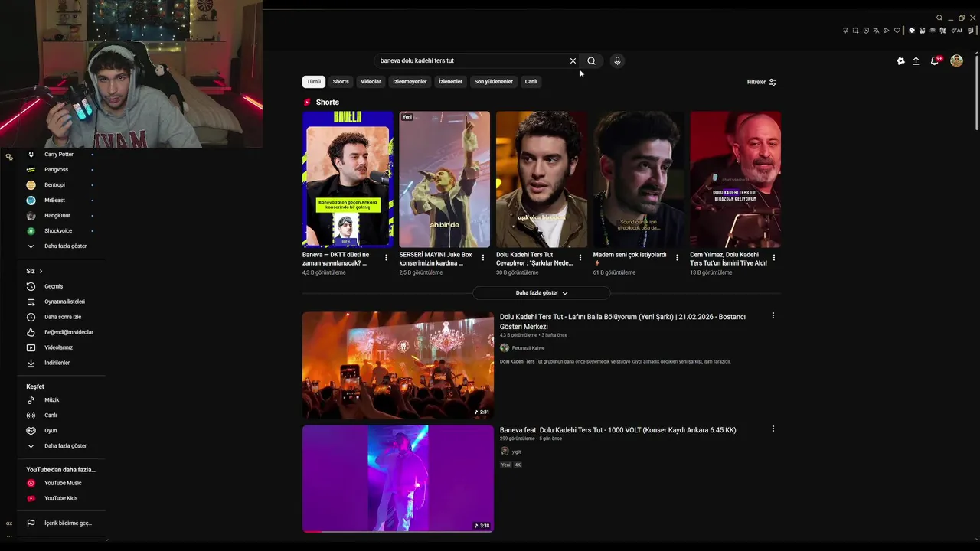Open options for 'SERSERİ MAYIN' short

[x=483, y=258]
